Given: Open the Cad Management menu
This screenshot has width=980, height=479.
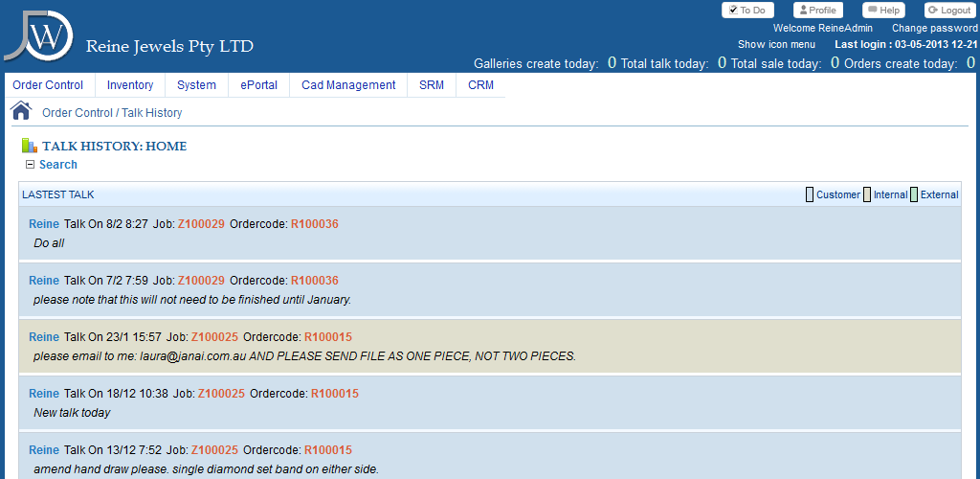Looking at the screenshot, I should (348, 85).
